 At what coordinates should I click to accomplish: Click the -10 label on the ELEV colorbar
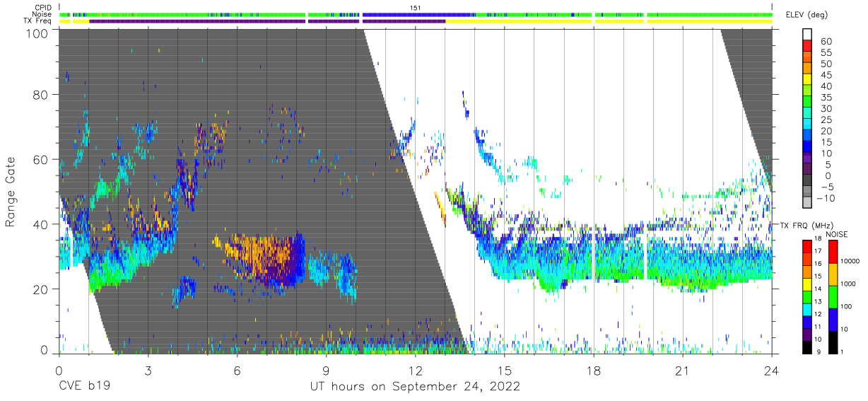pos(825,198)
